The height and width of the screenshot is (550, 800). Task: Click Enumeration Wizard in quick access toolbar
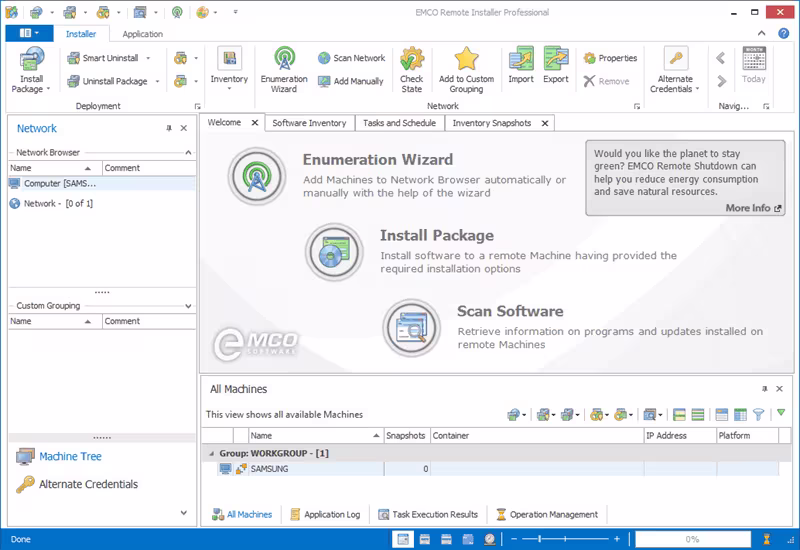(x=177, y=12)
